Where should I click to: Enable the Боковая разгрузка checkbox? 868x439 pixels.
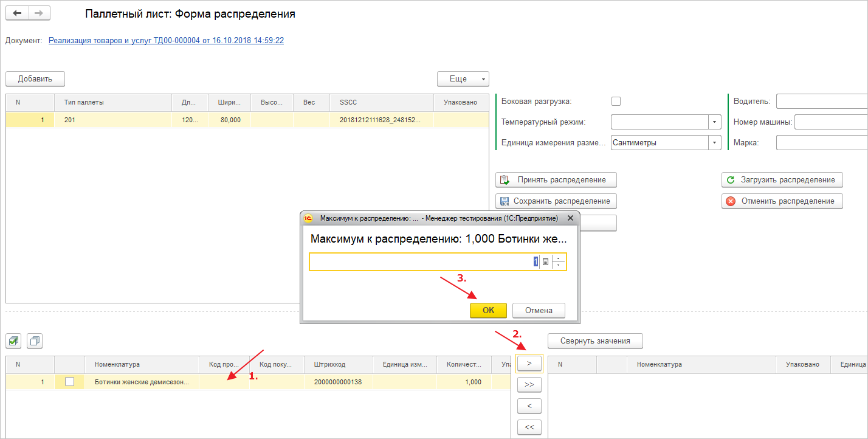click(x=616, y=102)
